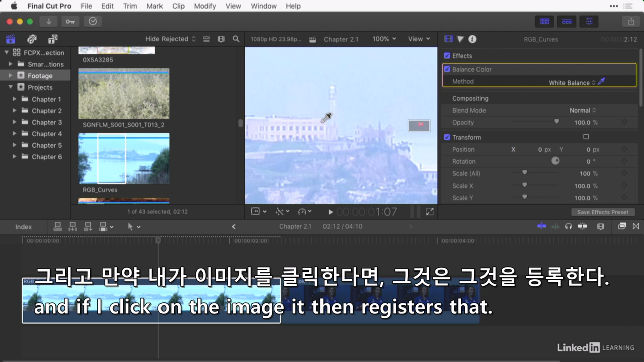Expand the Chapter 1 folder

(x=14, y=99)
